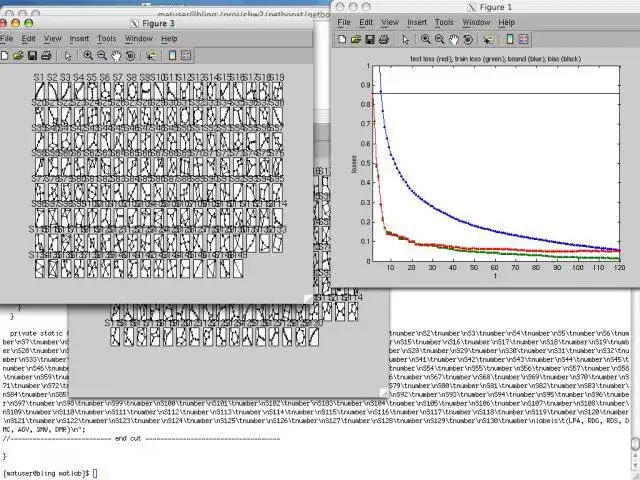Screen dimensions: 640x480
Task: Open the File menu in Figure 3
Action: (x=6, y=39)
